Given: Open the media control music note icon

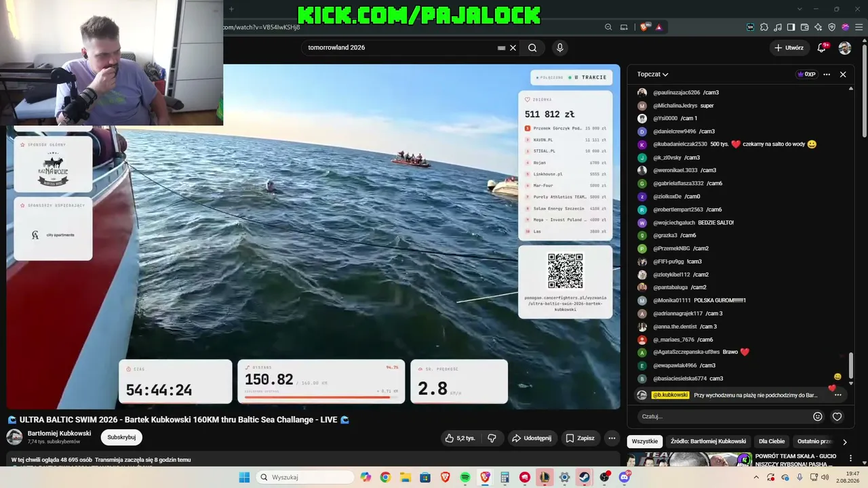Looking at the screenshot, I should [778, 27].
